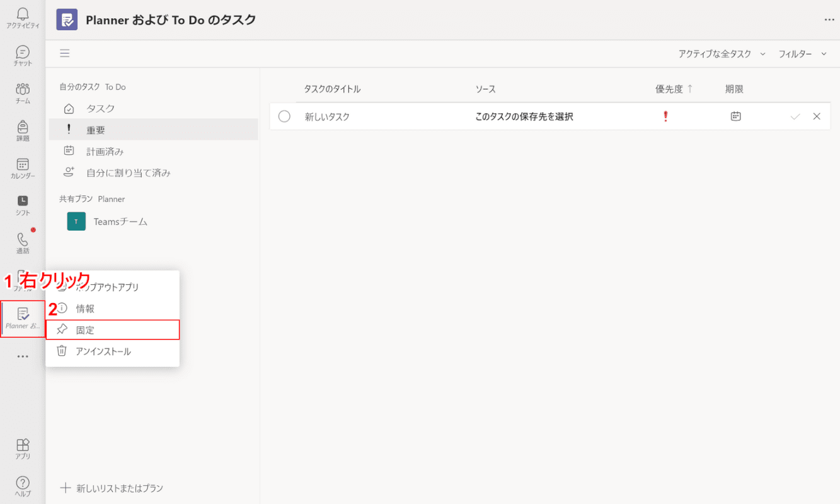Select 固定 (pin) from context menu
This screenshot has height=504, width=840.
113,330
